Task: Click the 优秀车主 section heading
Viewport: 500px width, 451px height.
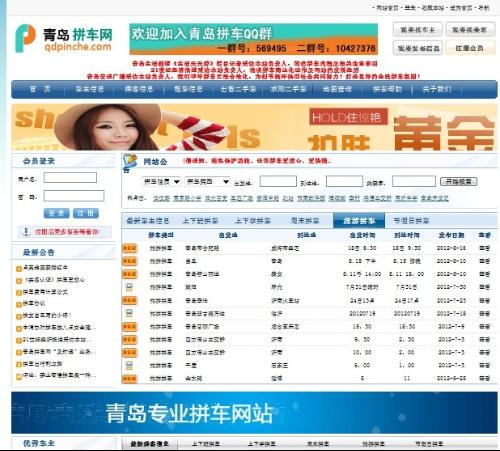Action: [39, 443]
